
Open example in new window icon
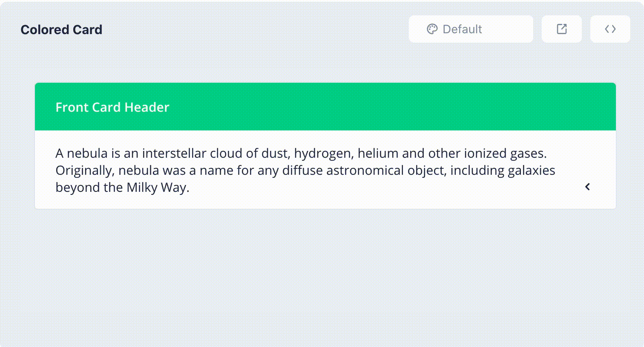[562, 29]
